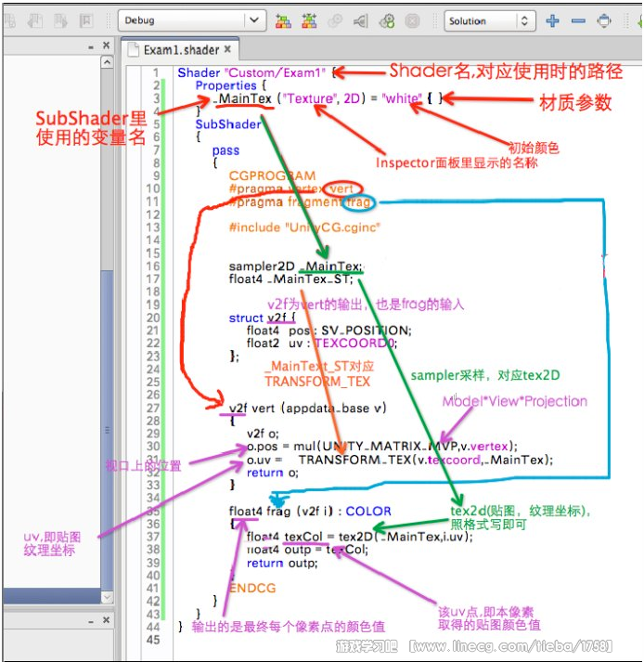Viewport: 644px width, 662px height.
Task: Minimize the upper left side panel
Action: click(x=91, y=46)
